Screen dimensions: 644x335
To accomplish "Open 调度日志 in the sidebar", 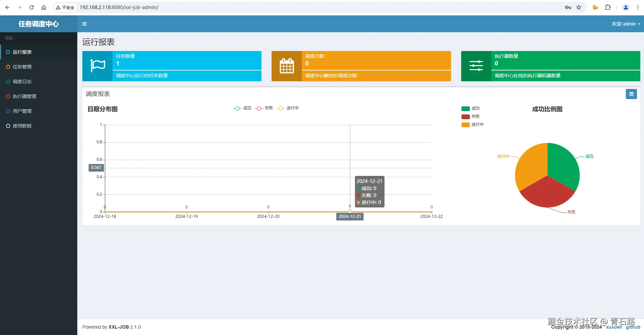I will click(x=39, y=82).
